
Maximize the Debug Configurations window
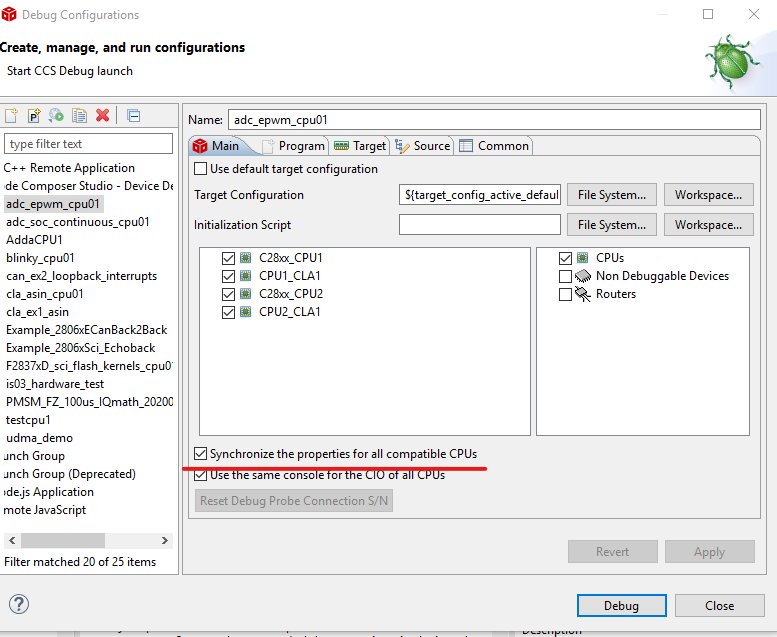point(708,14)
